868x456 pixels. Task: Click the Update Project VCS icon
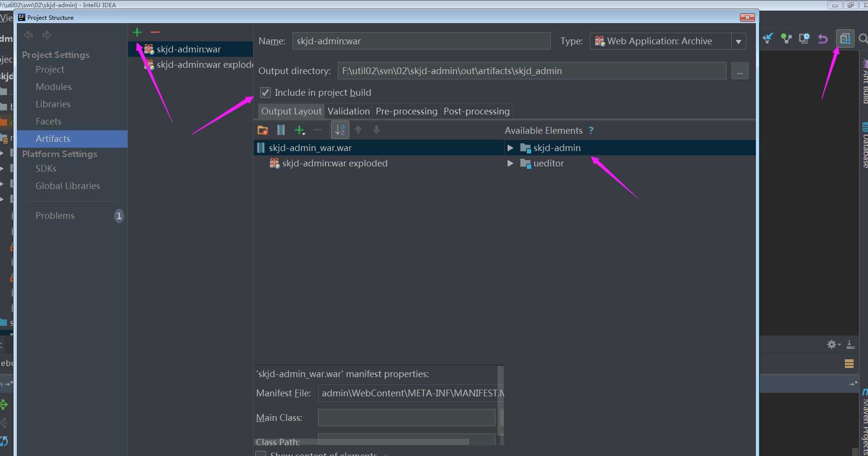[x=768, y=38]
